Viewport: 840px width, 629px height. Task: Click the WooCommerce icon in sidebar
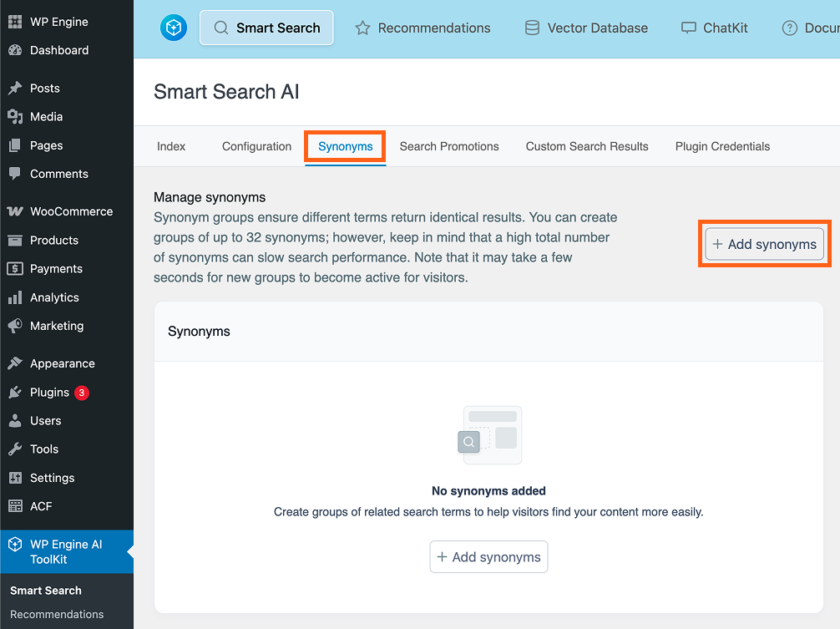click(14, 211)
